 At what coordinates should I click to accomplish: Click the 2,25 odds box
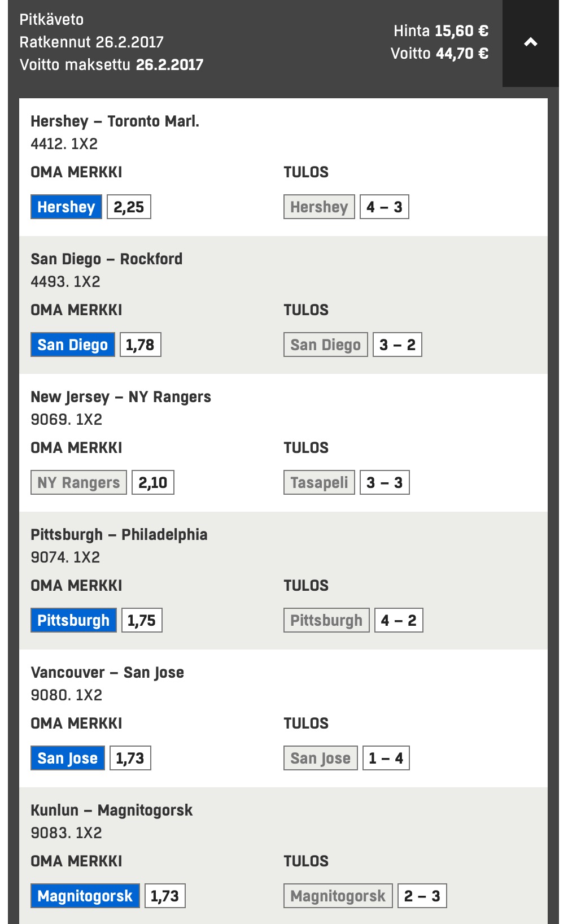pyautogui.click(x=129, y=207)
